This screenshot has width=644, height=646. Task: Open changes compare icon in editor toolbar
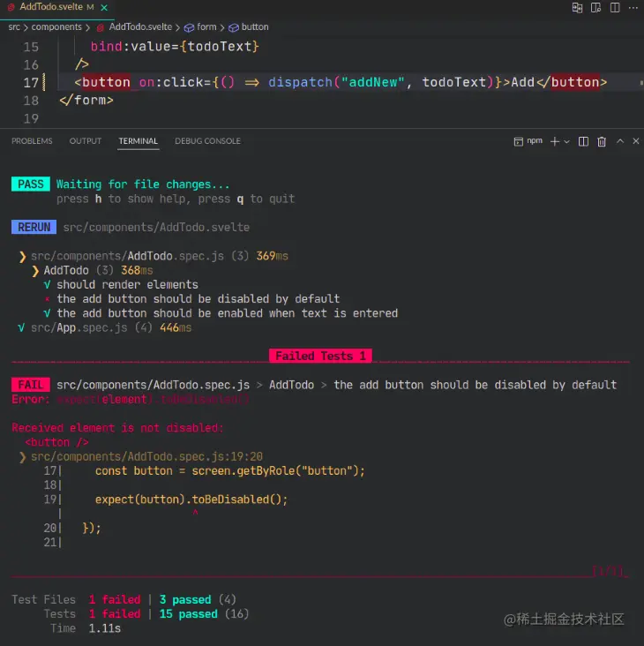coord(577,8)
